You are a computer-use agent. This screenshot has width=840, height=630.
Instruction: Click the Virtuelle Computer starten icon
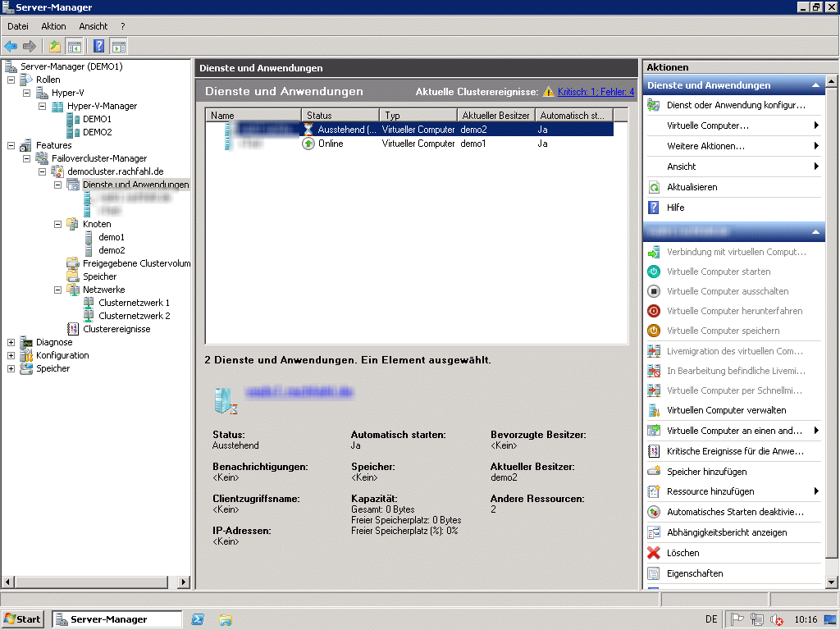654,272
